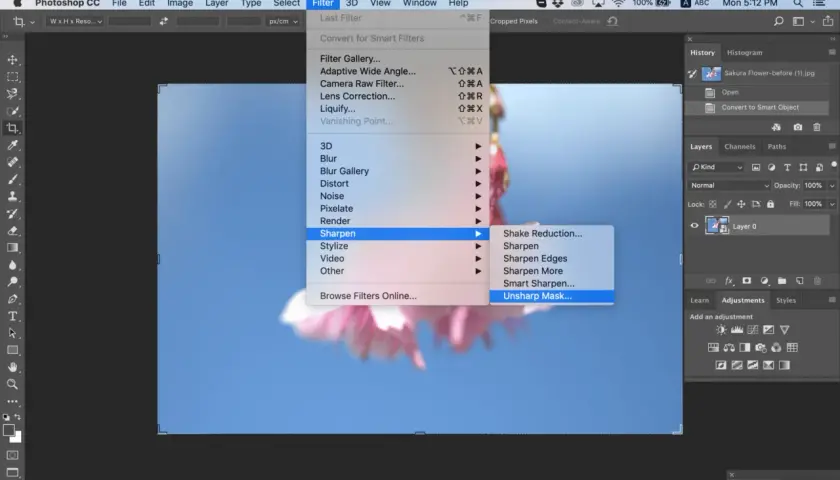Image resolution: width=840 pixels, height=480 pixels.
Task: Toggle lock transparent pixels icon
Action: coord(712,204)
